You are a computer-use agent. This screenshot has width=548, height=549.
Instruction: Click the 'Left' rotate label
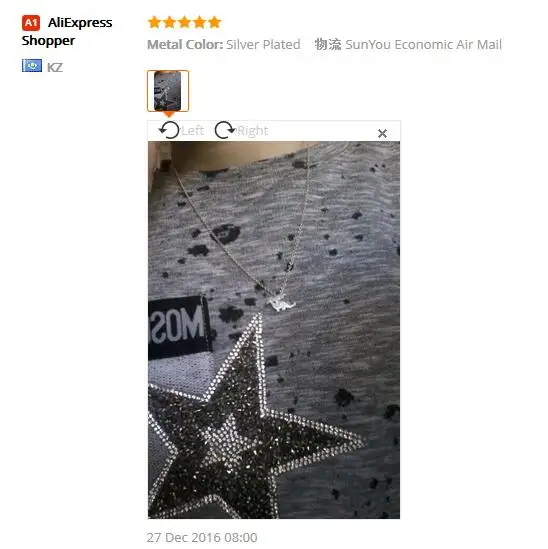point(192,131)
